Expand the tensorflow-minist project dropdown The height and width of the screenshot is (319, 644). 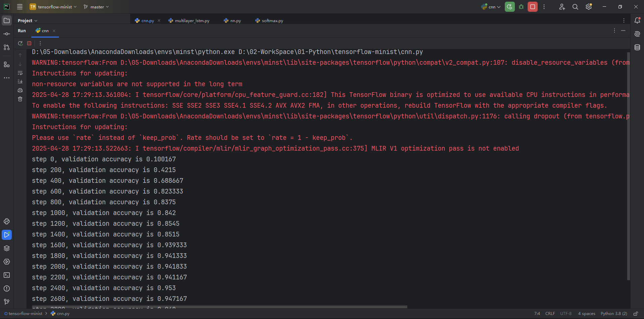coord(53,7)
